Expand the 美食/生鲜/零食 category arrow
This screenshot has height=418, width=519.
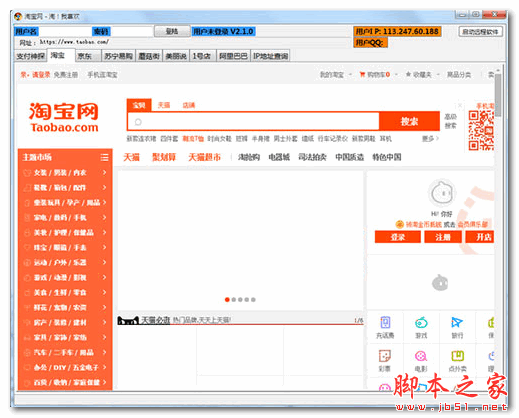(105, 292)
